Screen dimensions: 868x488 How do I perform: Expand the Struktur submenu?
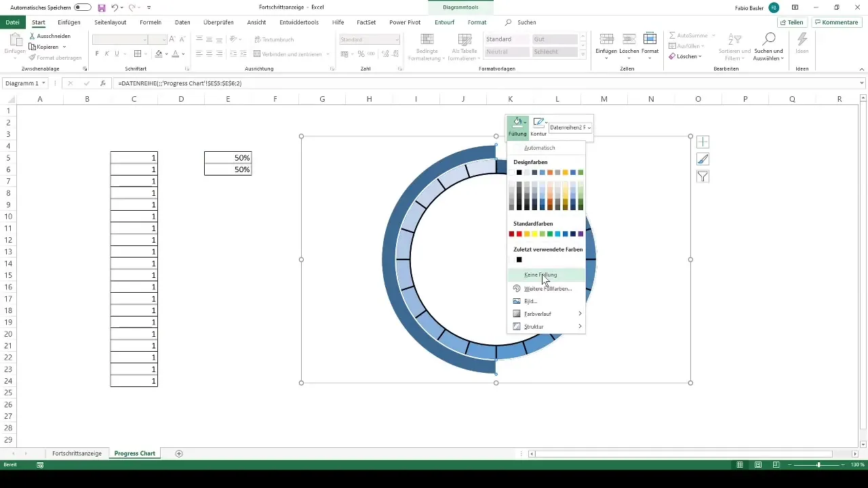coord(546,327)
